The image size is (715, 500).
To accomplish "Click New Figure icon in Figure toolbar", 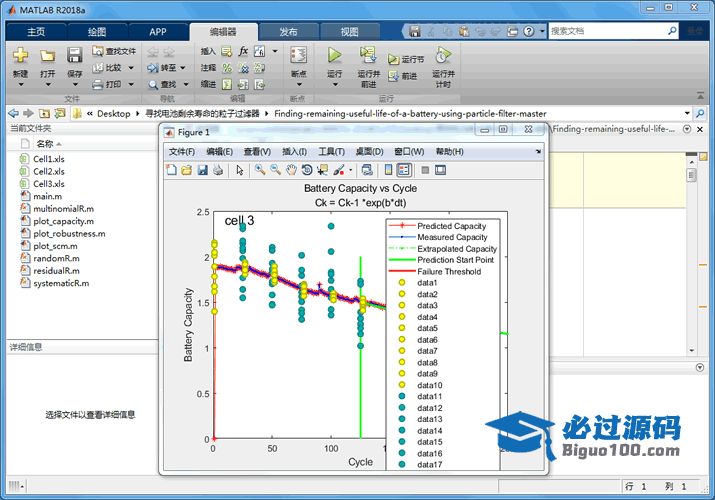I will coord(171,170).
